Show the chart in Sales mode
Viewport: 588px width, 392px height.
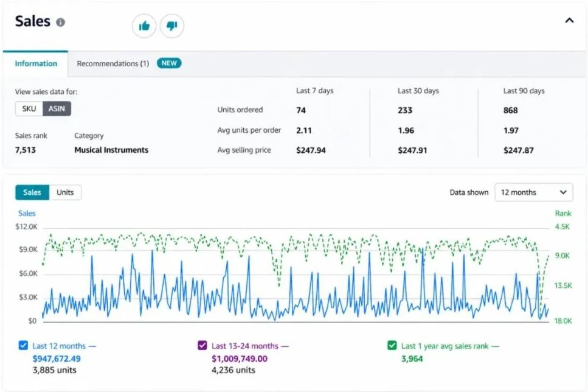32,192
